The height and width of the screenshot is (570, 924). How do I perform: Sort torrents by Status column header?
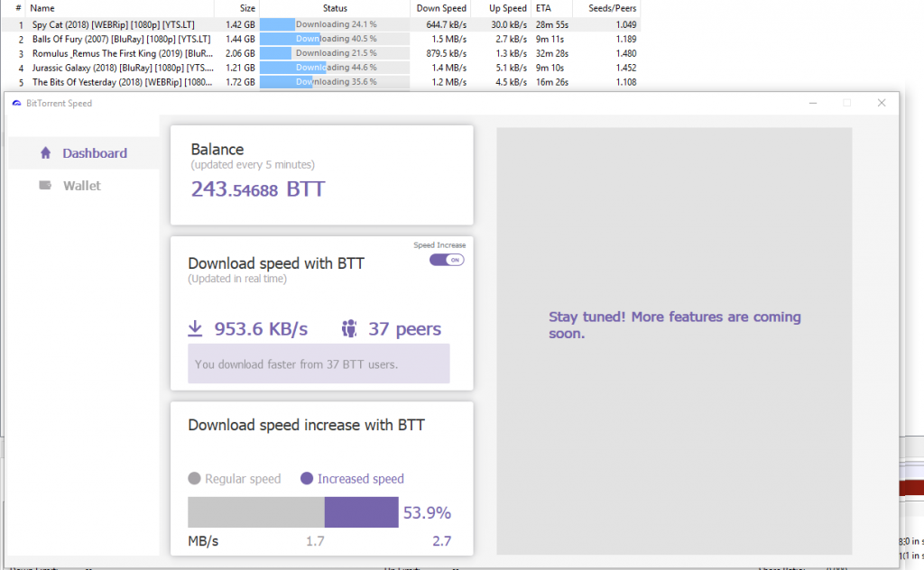[x=335, y=8]
